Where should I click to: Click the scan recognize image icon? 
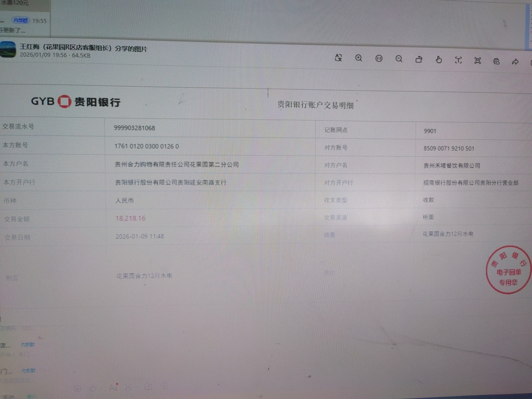477,61
